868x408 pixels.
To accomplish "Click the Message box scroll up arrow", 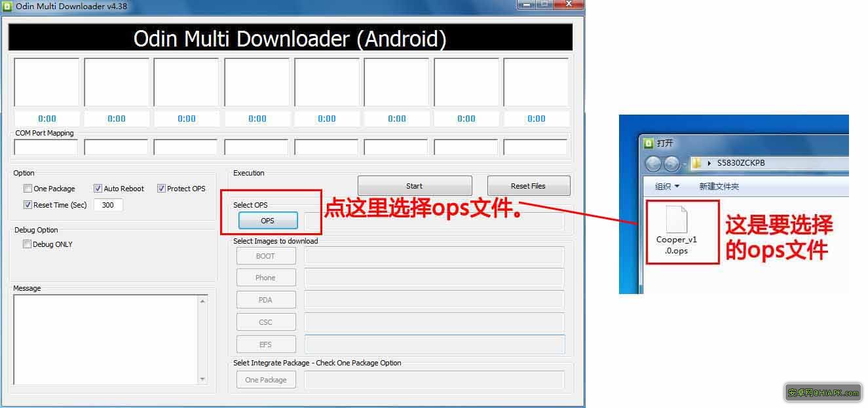I will 202,301.
